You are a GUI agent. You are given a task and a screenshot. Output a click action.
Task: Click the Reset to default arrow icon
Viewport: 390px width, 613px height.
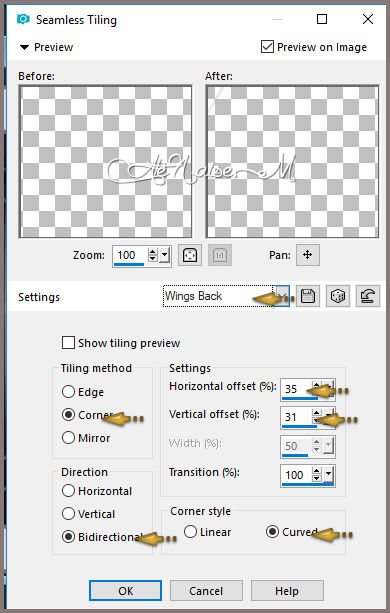pos(368,296)
